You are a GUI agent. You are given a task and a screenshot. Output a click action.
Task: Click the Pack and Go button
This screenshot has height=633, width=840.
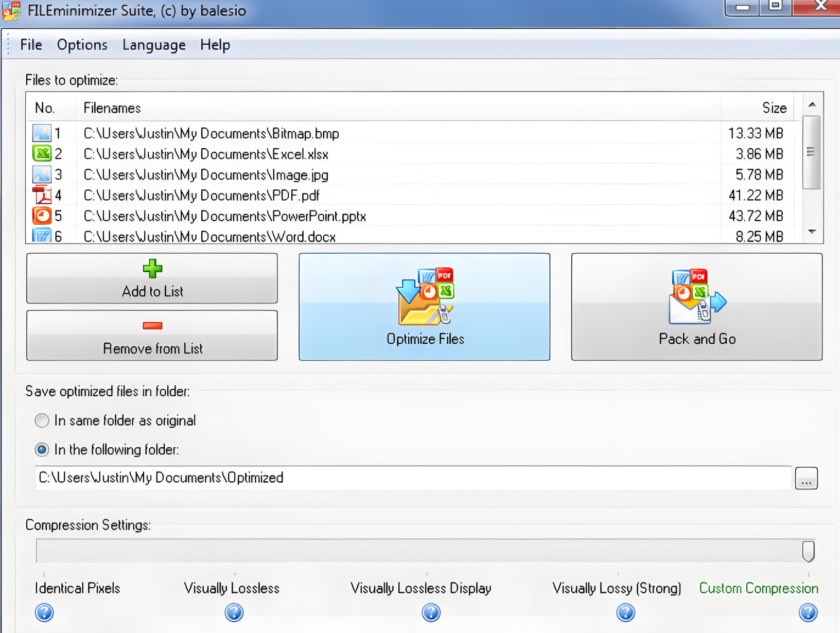(696, 307)
